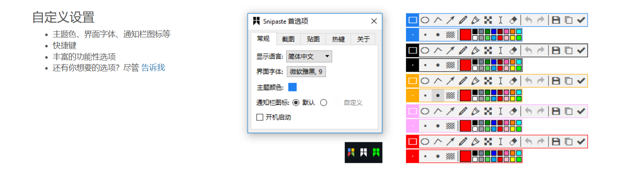The height and width of the screenshot is (190, 644).
Task: Switch to the 热键 tab
Action: pos(339,39)
